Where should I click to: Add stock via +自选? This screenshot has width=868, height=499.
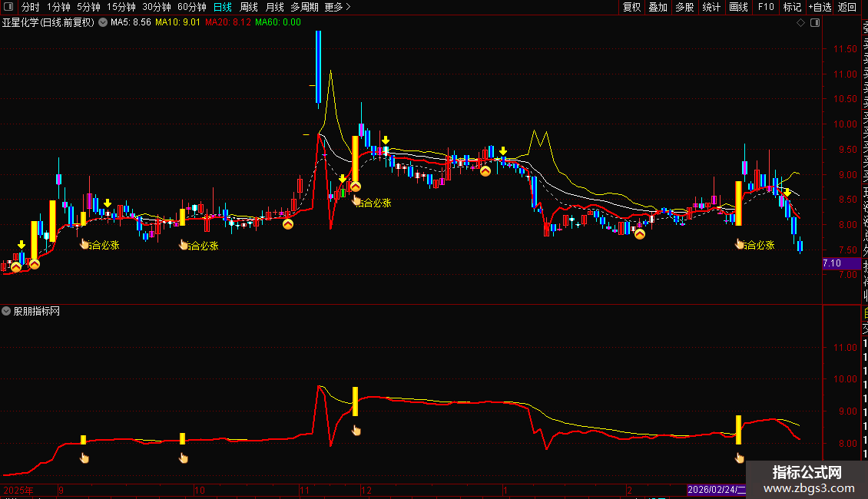click(x=820, y=7)
